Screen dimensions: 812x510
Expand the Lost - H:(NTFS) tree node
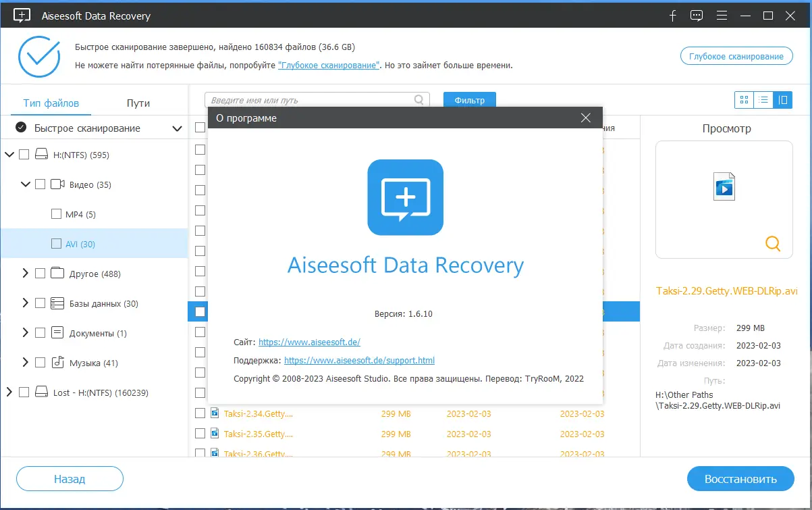[x=9, y=392]
